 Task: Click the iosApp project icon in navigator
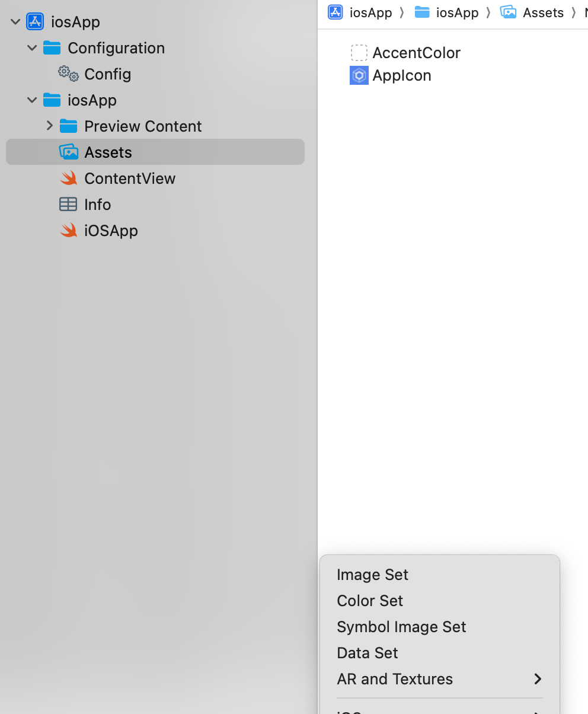tap(35, 22)
